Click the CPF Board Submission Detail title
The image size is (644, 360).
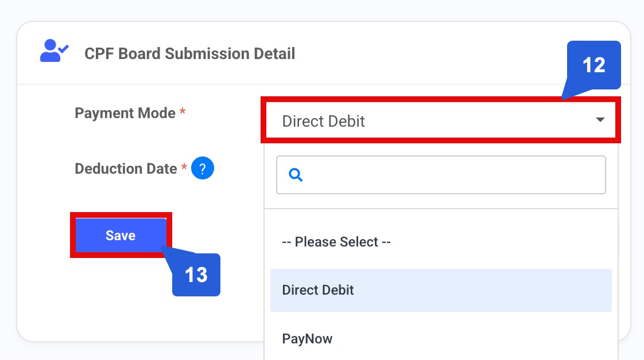point(190,53)
